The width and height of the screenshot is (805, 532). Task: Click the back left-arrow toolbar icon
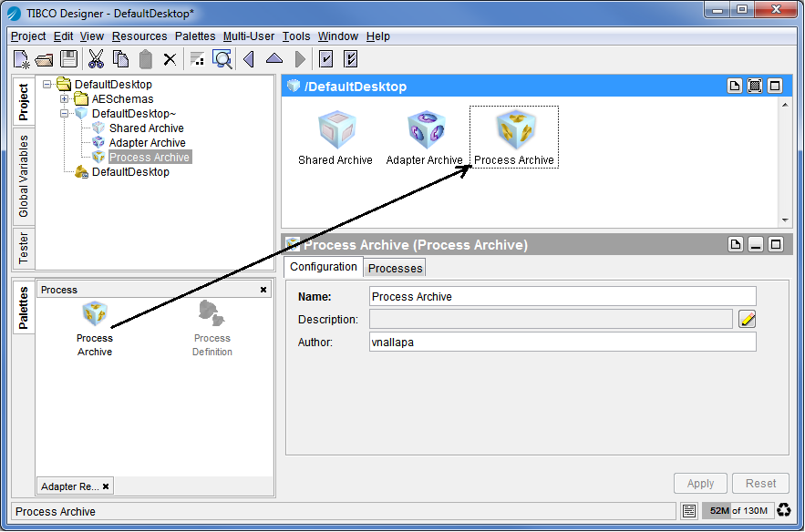[249, 59]
